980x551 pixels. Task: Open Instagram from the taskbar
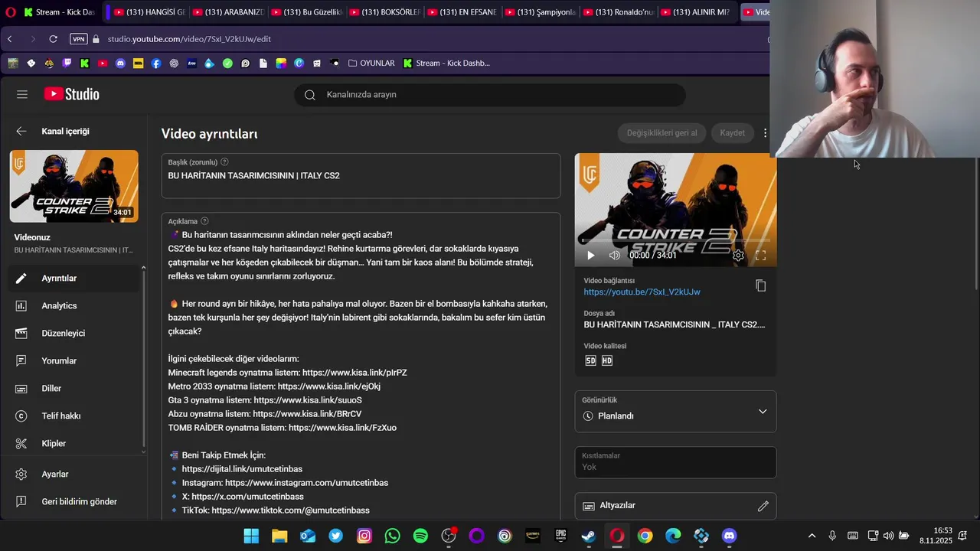click(x=364, y=536)
